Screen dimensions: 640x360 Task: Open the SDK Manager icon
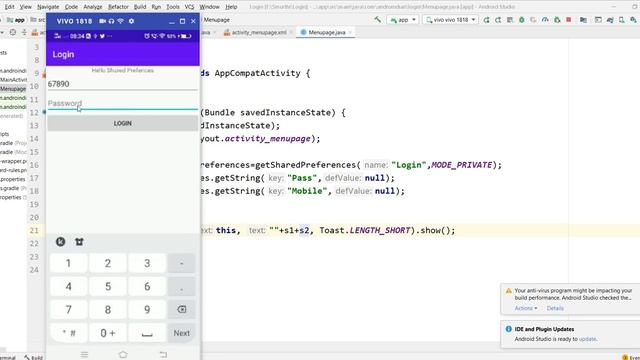[633, 20]
